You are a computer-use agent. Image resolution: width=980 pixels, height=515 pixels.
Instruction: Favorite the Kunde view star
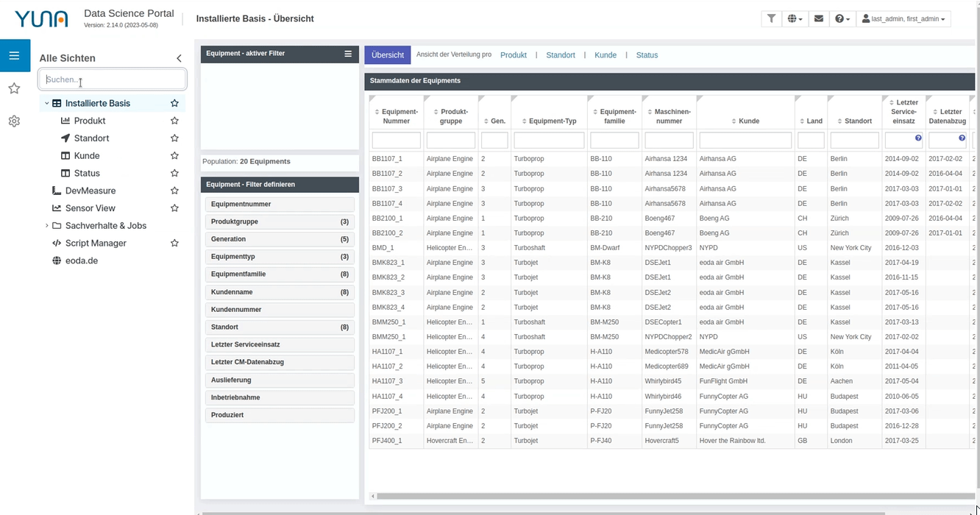coord(174,156)
